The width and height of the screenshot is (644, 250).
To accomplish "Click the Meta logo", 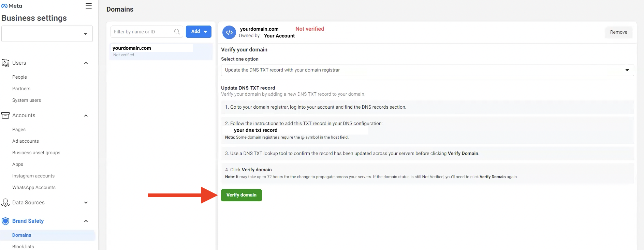I will coord(12,6).
